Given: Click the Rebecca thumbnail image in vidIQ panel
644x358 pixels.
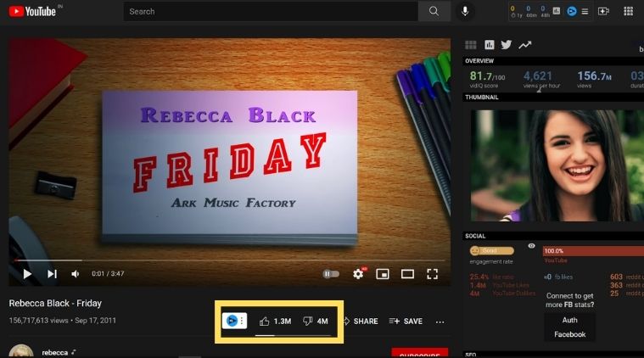Looking at the screenshot, I should tap(557, 165).
